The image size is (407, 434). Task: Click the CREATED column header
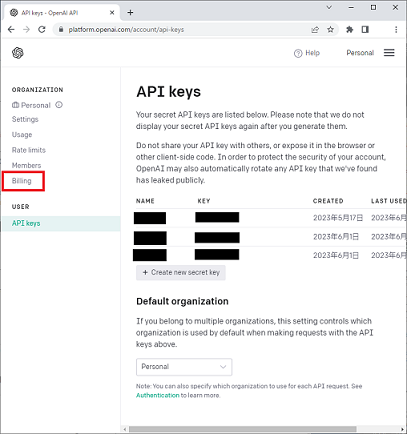[328, 201]
